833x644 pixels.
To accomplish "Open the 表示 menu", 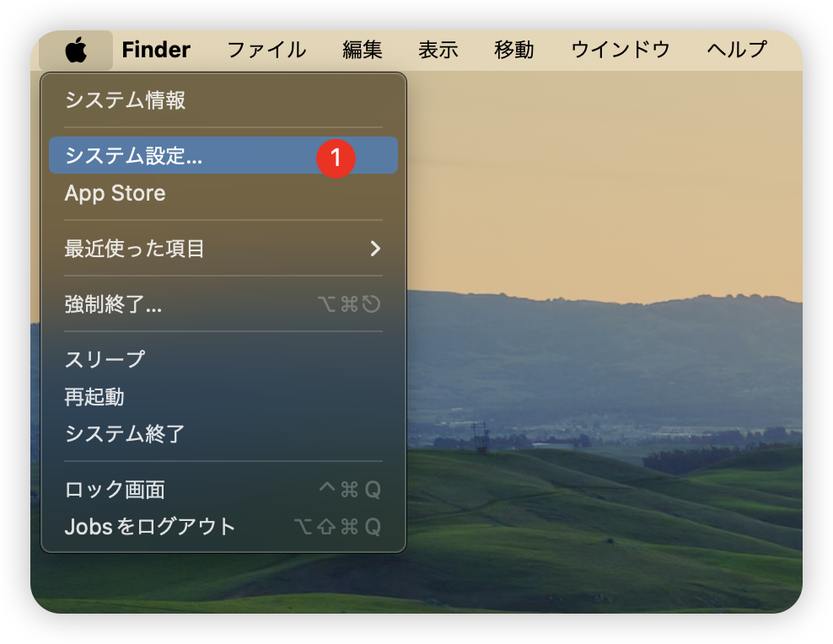I will click(x=438, y=51).
